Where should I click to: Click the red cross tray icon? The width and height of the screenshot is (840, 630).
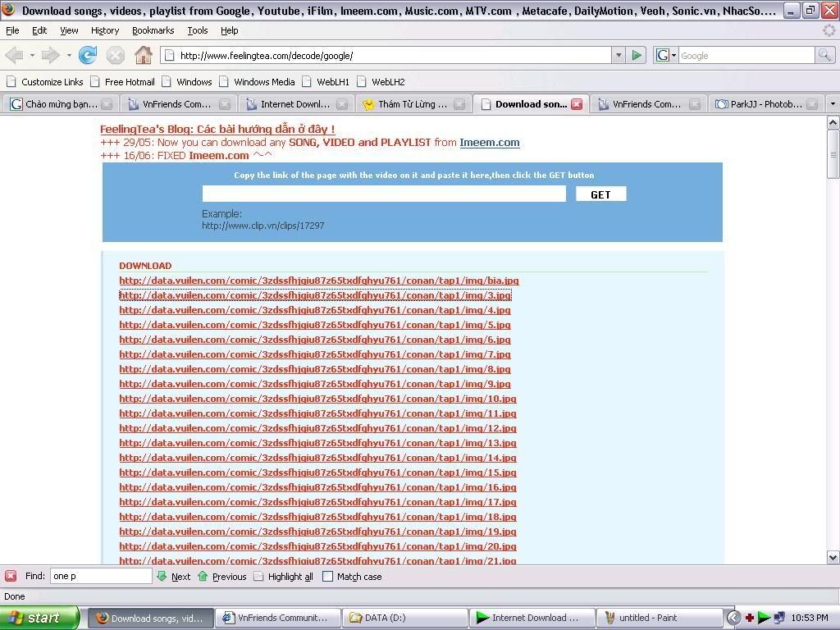tap(750, 618)
